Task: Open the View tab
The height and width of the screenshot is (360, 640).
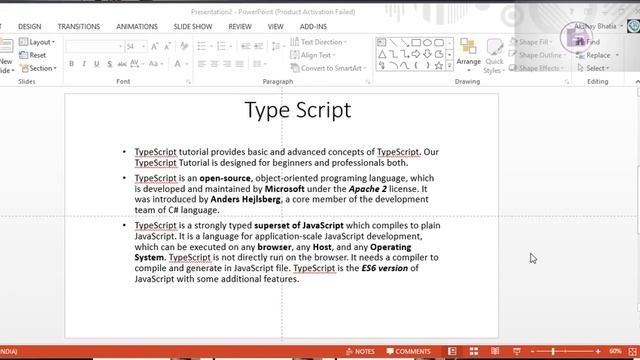Action: (276, 27)
